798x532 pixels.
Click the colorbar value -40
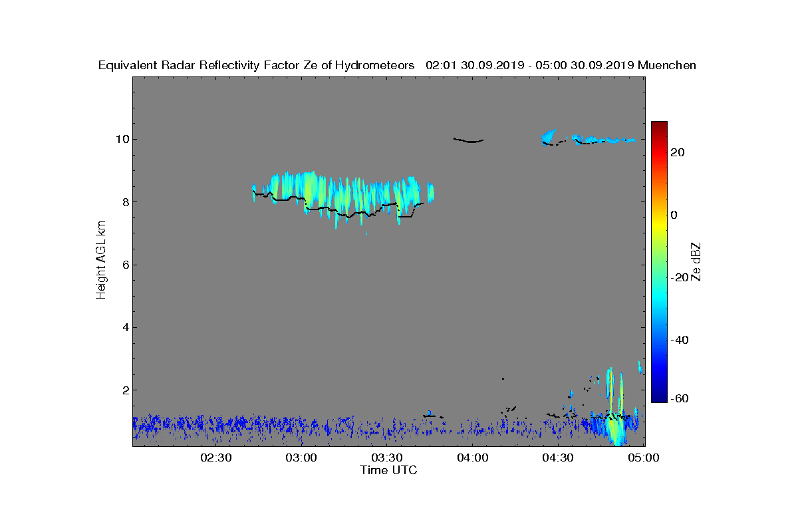coord(680,340)
